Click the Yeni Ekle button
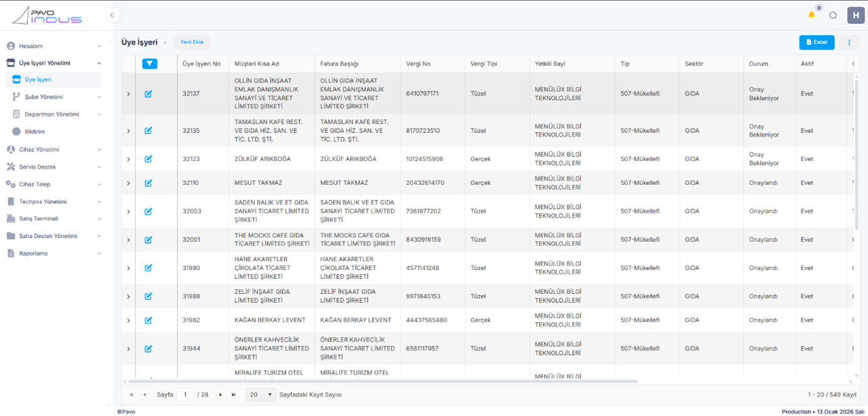 [192, 43]
